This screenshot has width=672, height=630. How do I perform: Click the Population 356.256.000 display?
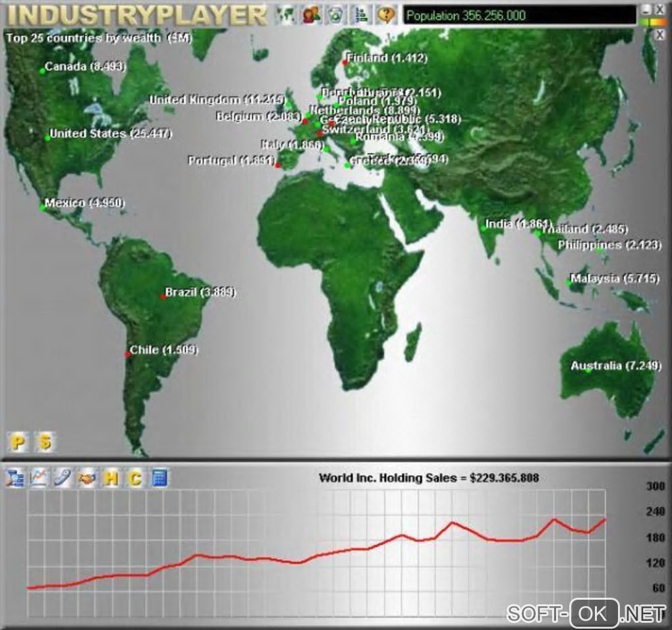point(519,16)
